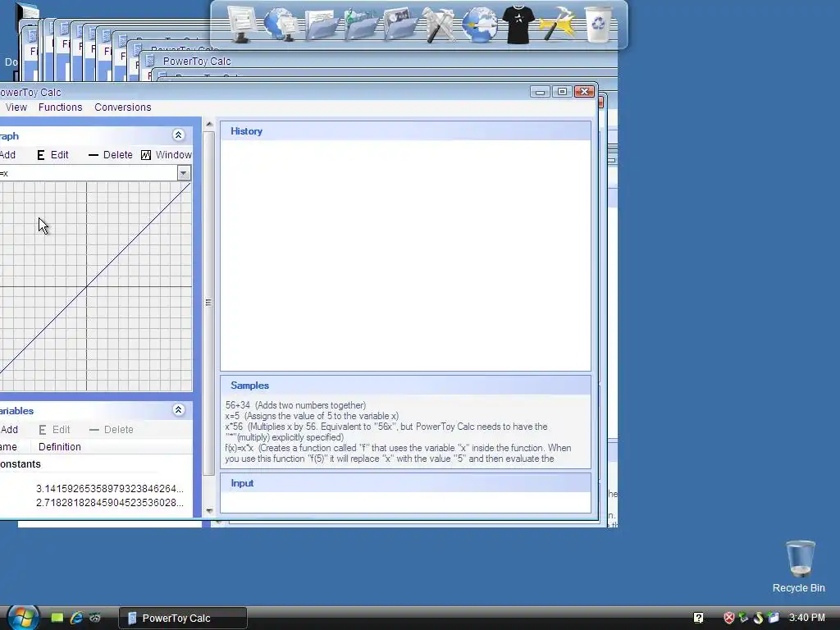Click the PowerToy Calc taskbar button
The width and height of the screenshot is (840, 630).
click(183, 618)
